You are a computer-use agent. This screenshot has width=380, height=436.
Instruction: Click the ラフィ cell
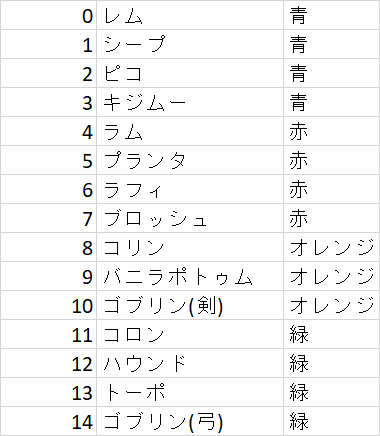click(x=190, y=189)
